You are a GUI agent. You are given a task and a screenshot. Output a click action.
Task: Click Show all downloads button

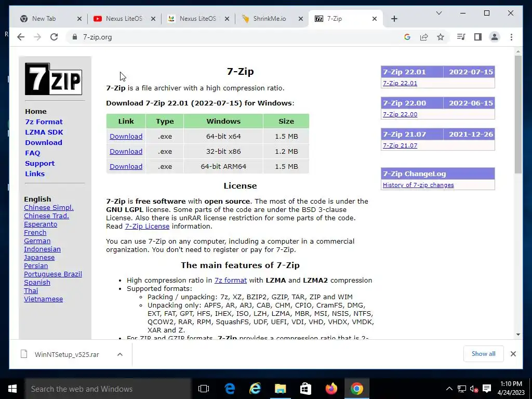coord(484,354)
